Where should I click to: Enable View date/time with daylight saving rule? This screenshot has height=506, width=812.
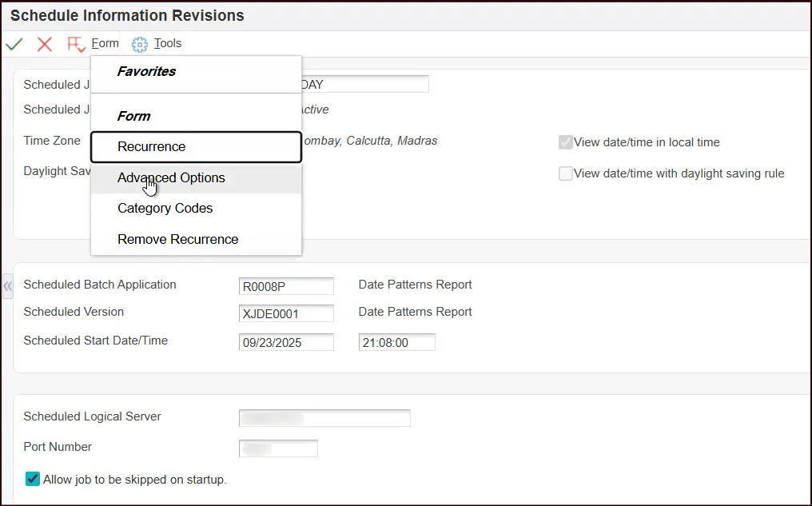pos(566,173)
